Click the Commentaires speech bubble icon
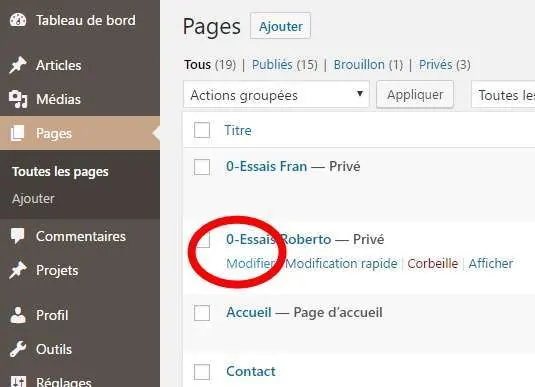Screen dimensions: 535x387 click(x=17, y=236)
